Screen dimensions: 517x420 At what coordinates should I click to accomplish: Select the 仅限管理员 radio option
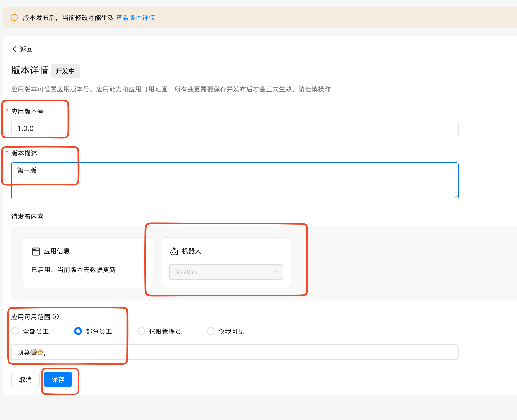point(141,331)
